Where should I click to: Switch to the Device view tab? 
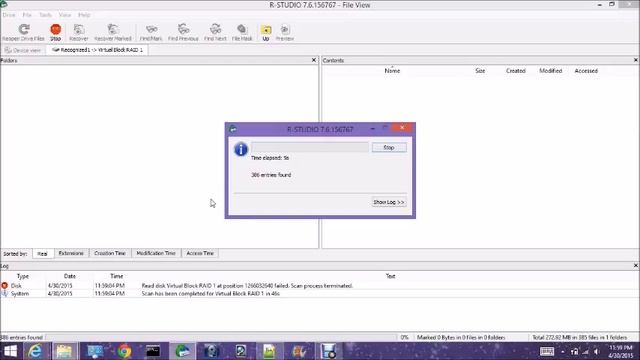click(23, 50)
